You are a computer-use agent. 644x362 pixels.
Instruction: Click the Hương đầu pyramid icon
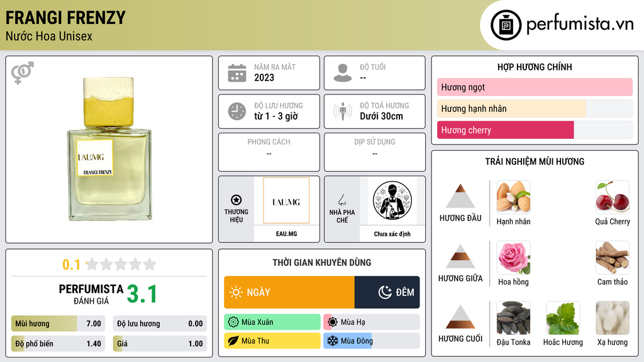[460, 196]
